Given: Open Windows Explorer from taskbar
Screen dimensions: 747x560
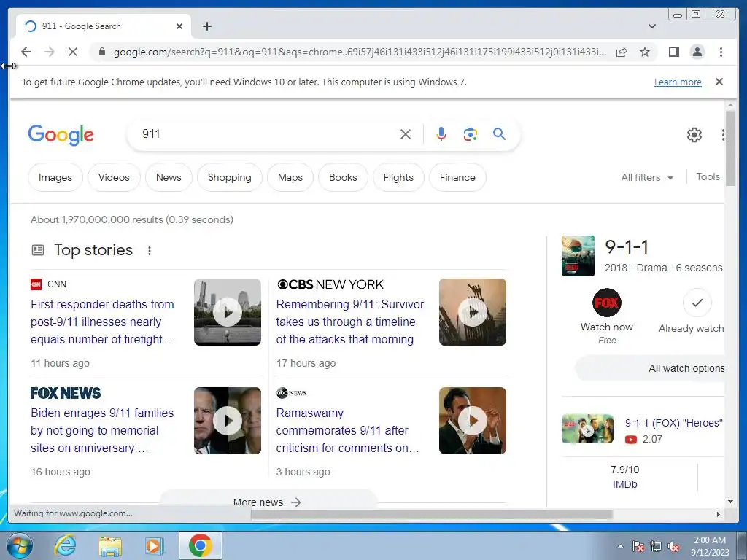Looking at the screenshot, I should pos(109,545).
